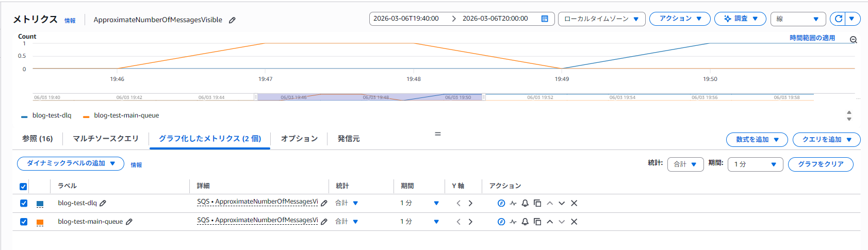Image resolution: width=868 pixels, height=250 pixels.
Task: Edit graph title ApproximateNumberOfMessagesVisible pencil icon
Action: (x=232, y=20)
